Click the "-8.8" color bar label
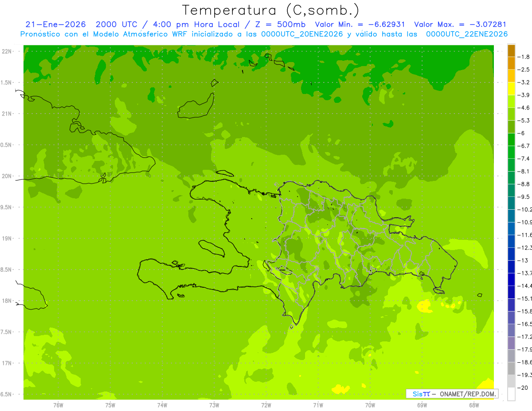This screenshot has height=411, width=532. coord(524,184)
